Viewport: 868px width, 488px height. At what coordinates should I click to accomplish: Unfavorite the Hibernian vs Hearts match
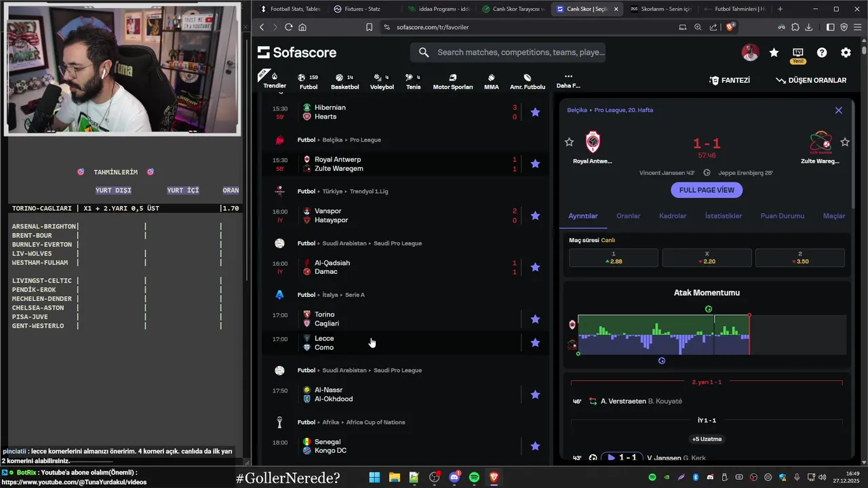(x=535, y=112)
